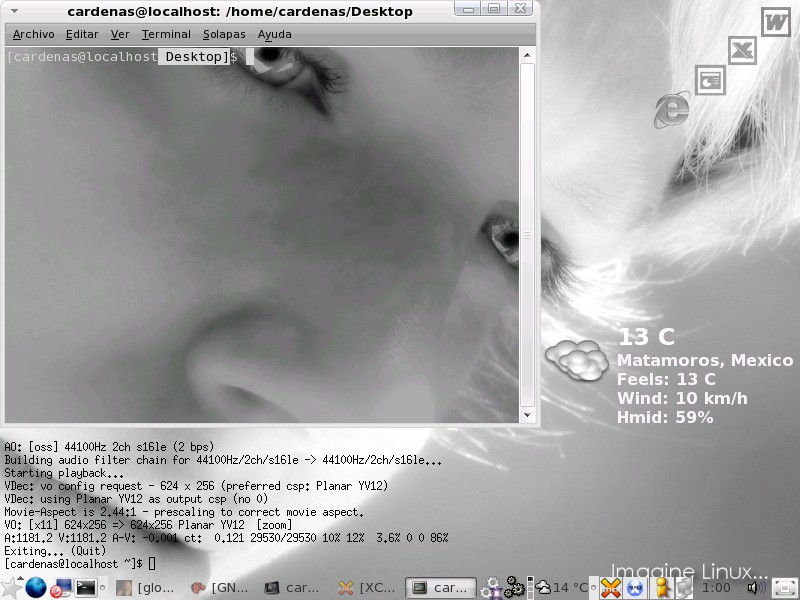800x600 pixels.
Task: Open the Archivo menu
Action: pos(34,34)
